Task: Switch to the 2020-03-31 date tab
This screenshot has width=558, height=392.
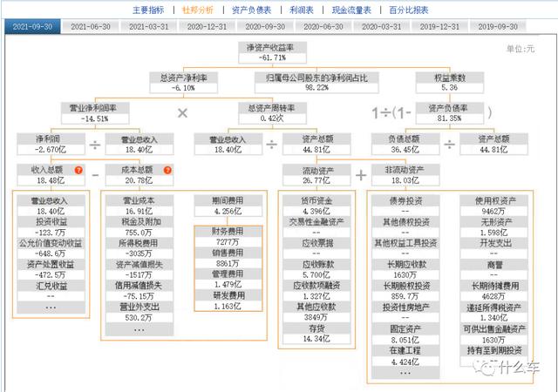Action: 382,27
